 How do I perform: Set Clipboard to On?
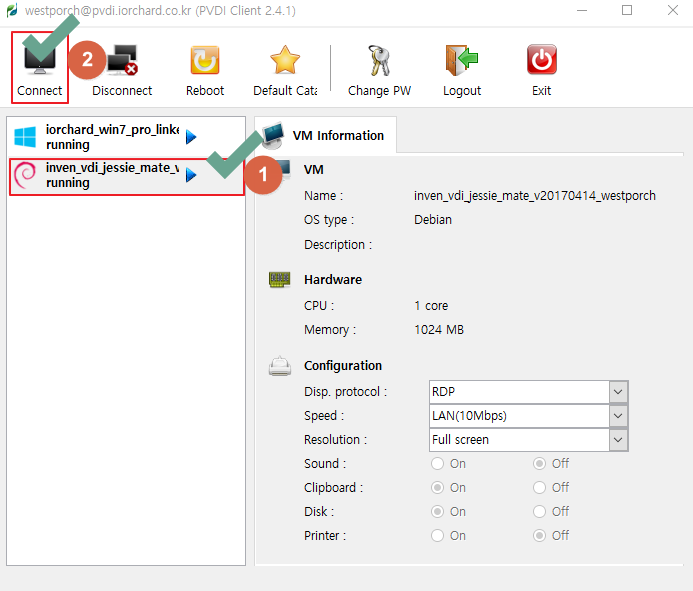[438, 487]
